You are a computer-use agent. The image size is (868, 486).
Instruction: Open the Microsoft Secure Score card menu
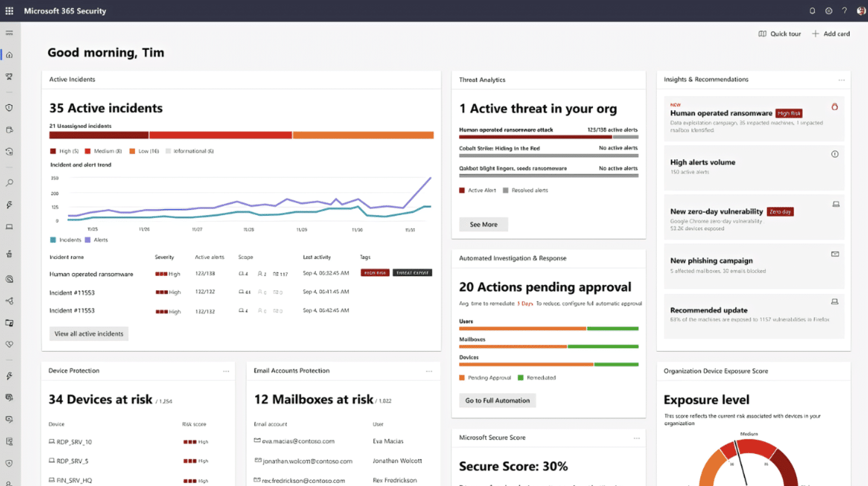tap(635, 437)
